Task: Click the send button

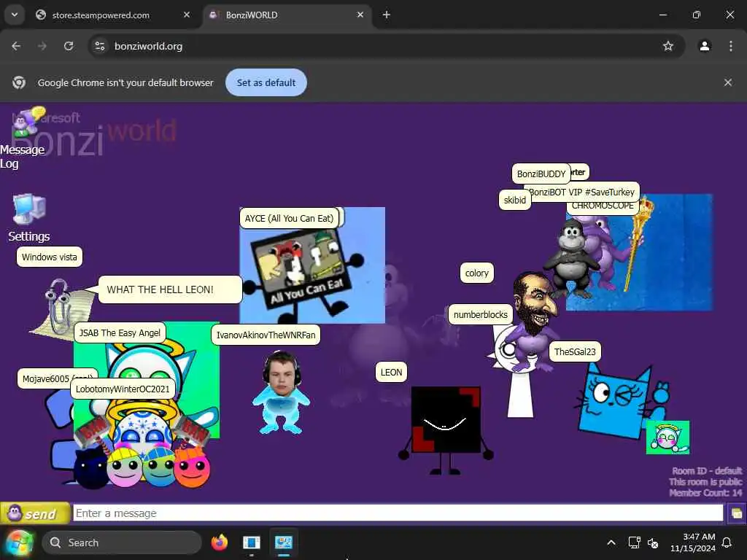Action: click(35, 514)
